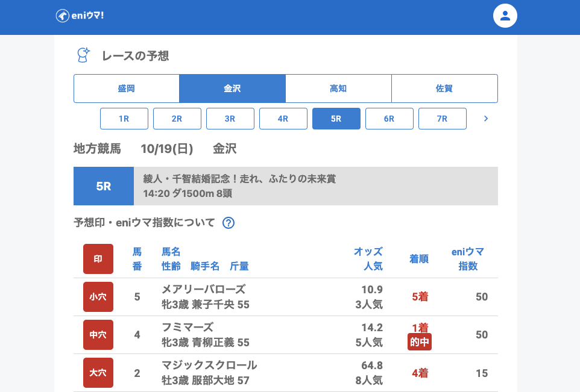The image size is (580, 392).
Task: Select horse メアリーバローズ row name
Action: coord(203,289)
